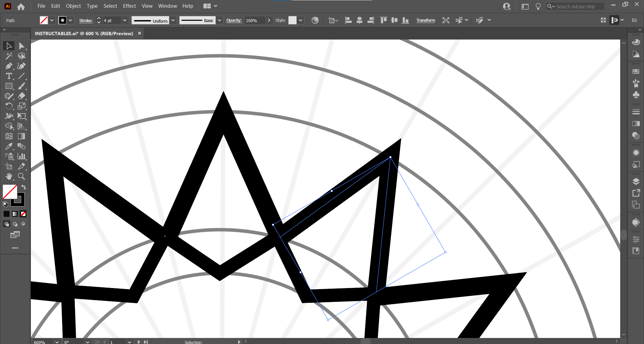Apply Horizontal Align Center
Screen dimensions: 644x344
point(360,20)
